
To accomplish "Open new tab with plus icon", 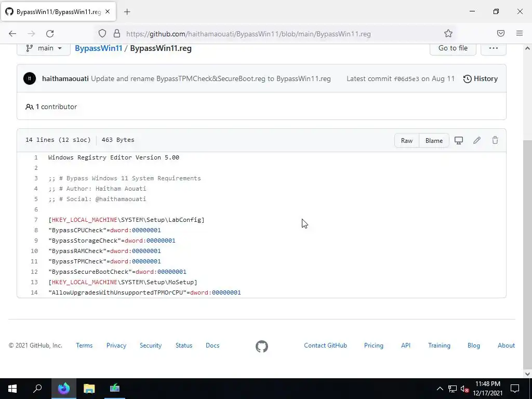I will 127,12.
